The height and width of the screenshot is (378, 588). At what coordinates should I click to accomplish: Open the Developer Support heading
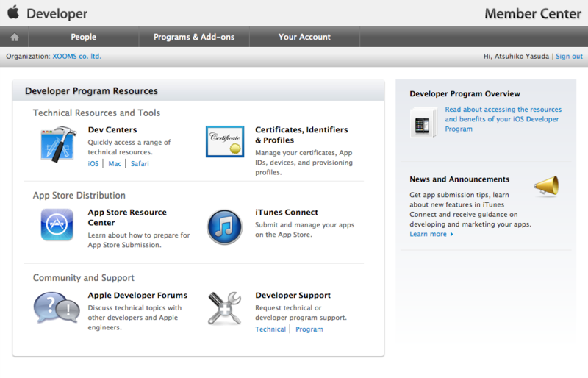[293, 296]
